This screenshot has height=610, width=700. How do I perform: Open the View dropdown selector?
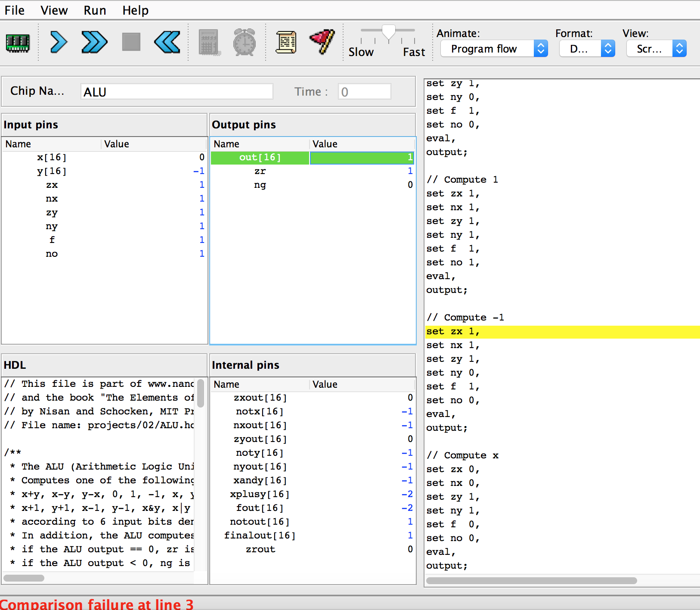(656, 49)
